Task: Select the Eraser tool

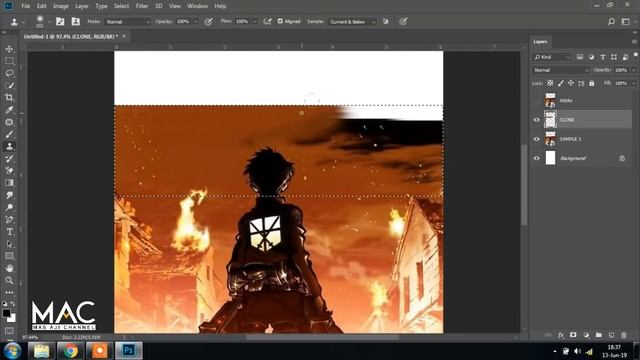Action: click(9, 171)
